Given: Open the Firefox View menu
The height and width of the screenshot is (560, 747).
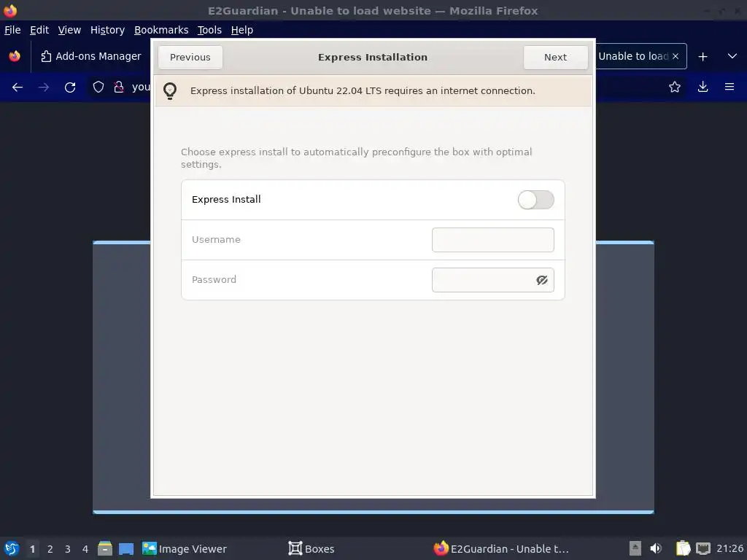Looking at the screenshot, I should [69, 30].
